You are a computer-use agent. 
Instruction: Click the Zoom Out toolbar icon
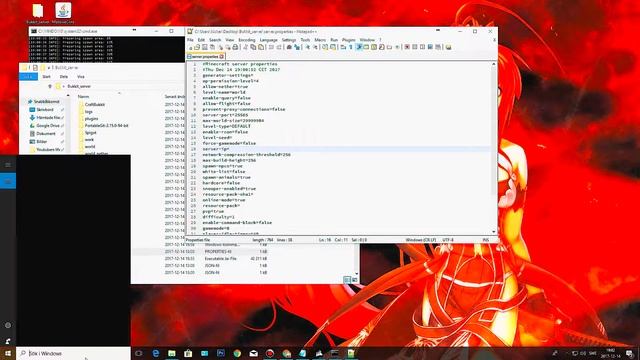tap(315, 47)
